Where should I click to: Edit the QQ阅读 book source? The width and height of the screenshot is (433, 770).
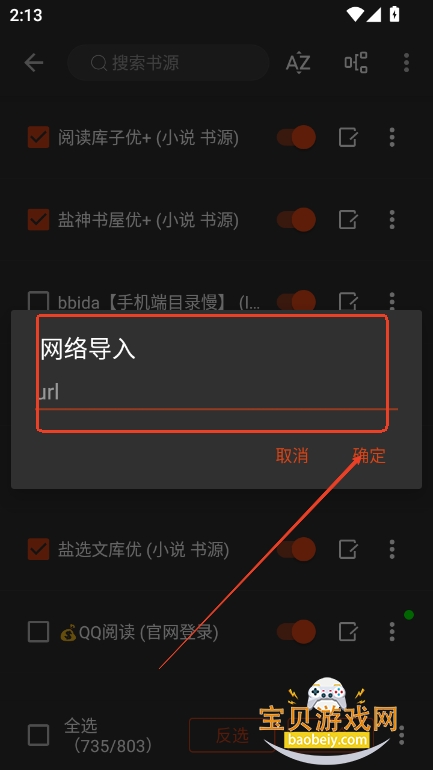[x=348, y=632]
